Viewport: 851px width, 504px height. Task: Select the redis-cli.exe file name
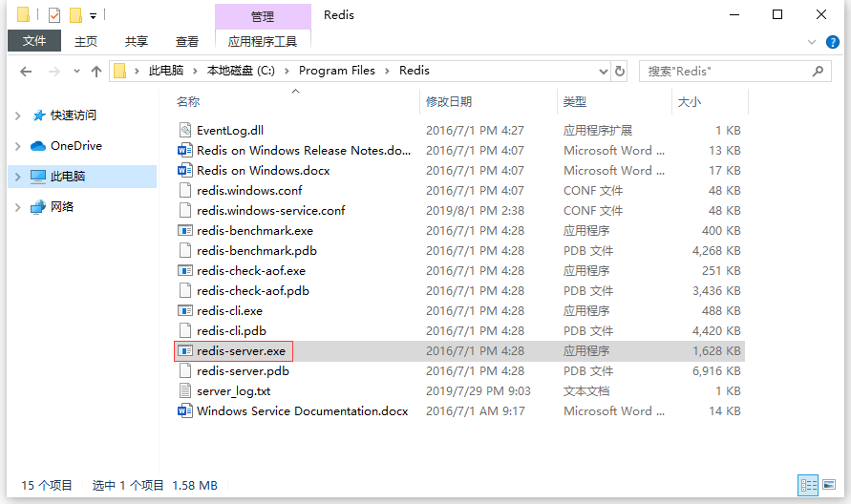[229, 311]
